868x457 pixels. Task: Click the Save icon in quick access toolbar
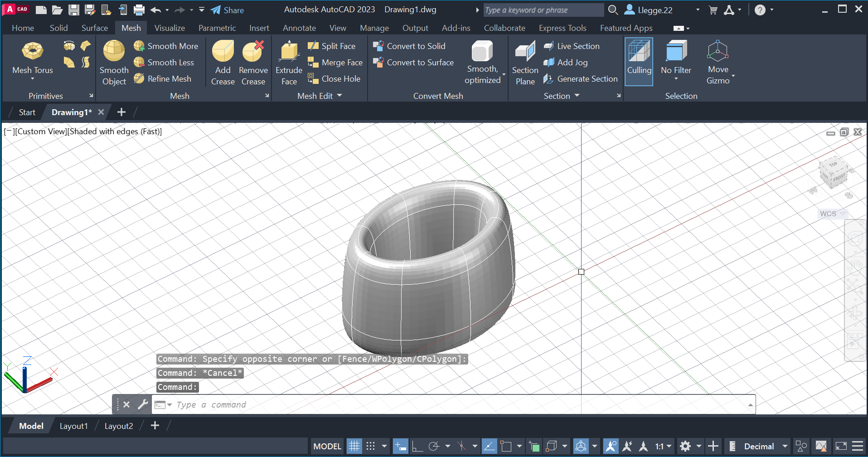tap(74, 10)
